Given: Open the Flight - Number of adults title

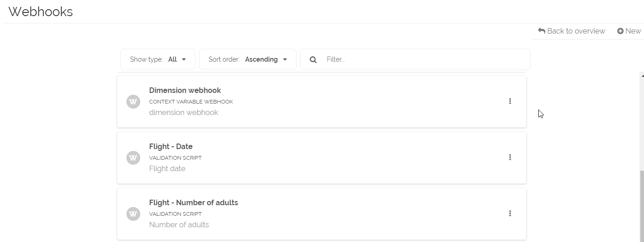Looking at the screenshot, I should click(194, 202).
